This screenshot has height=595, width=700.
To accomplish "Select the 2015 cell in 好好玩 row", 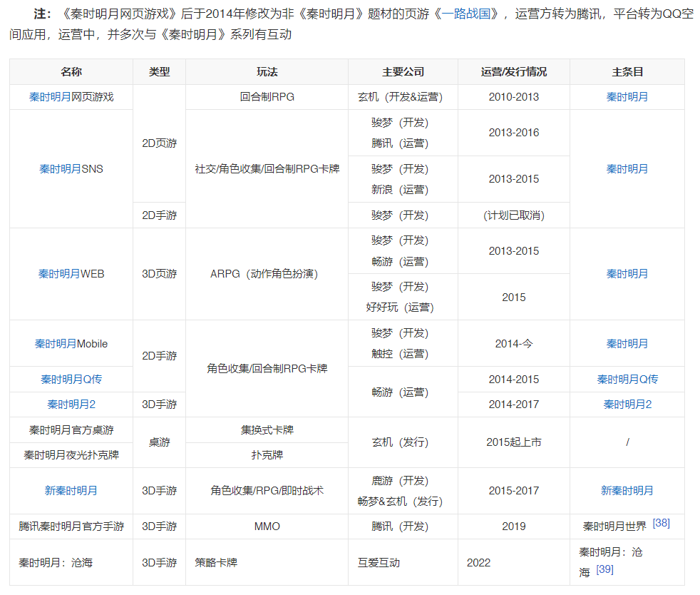I will [514, 297].
